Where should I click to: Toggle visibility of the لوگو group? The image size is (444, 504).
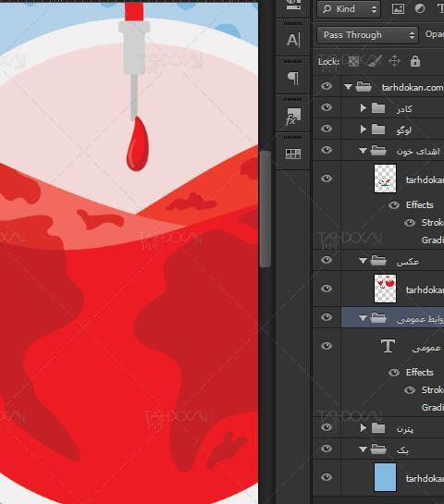point(327,129)
